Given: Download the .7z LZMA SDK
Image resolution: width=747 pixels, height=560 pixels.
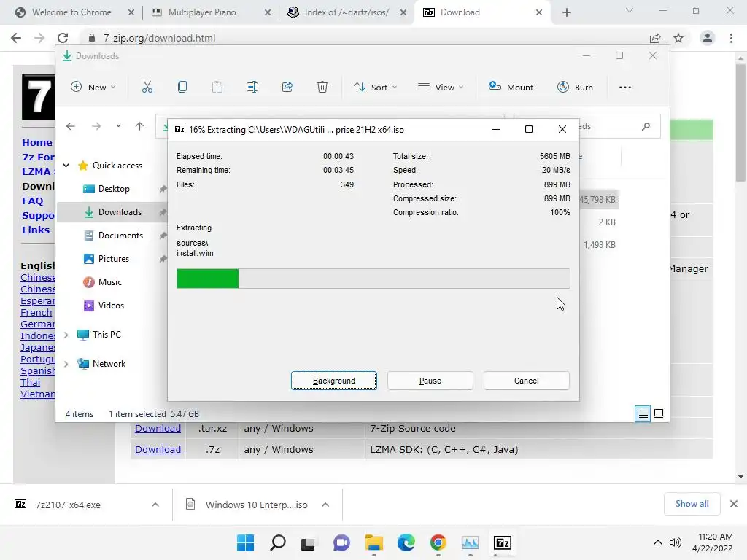Looking at the screenshot, I should [x=158, y=449].
